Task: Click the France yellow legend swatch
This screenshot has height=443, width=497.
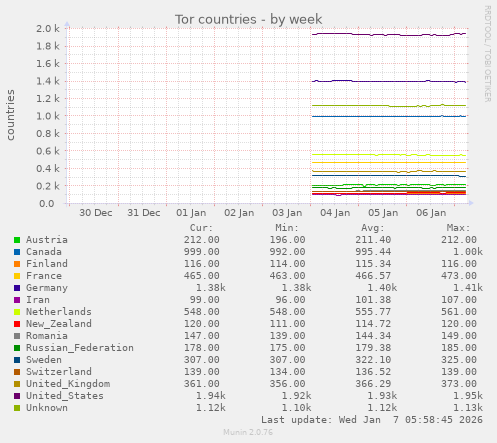Action: tap(17, 276)
